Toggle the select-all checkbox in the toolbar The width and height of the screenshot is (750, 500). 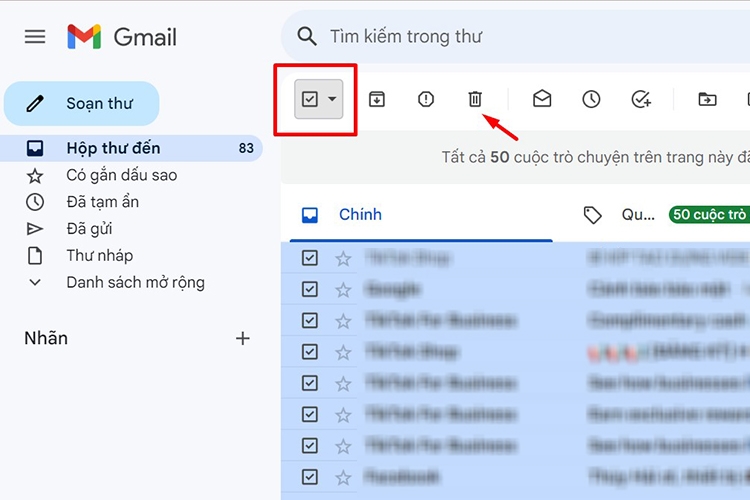(309, 99)
